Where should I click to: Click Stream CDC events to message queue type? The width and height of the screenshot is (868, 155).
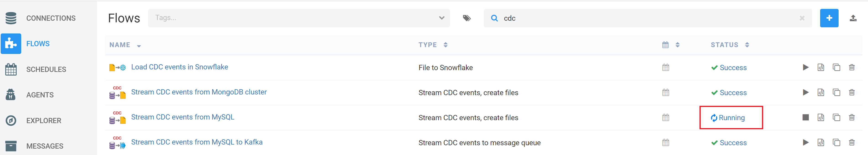click(x=479, y=142)
